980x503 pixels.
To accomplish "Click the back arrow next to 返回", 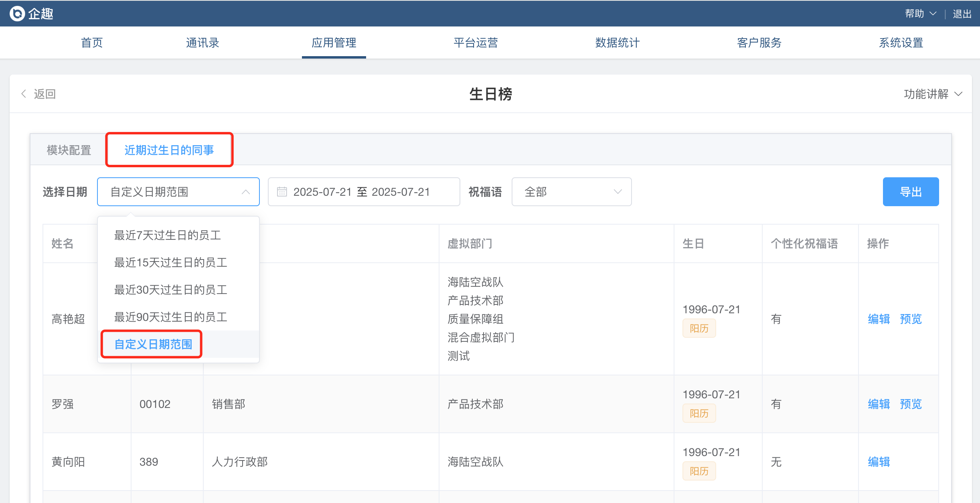I will coord(24,94).
